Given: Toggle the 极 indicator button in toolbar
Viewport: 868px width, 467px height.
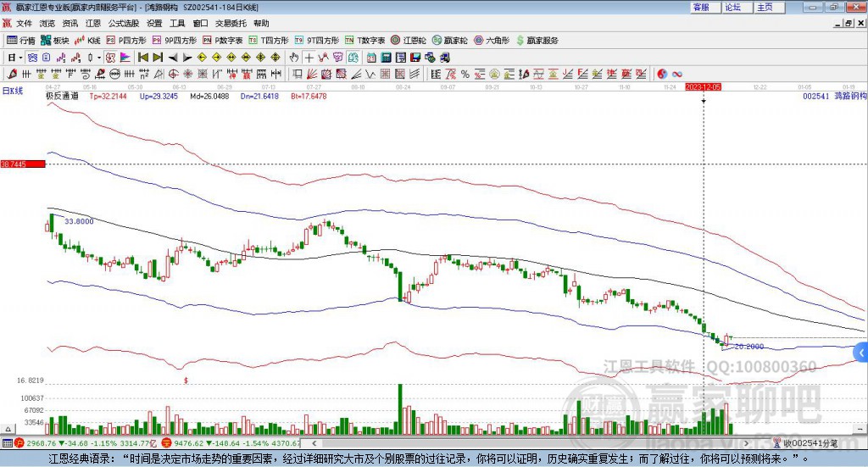Looking at the screenshot, I should (110, 58).
